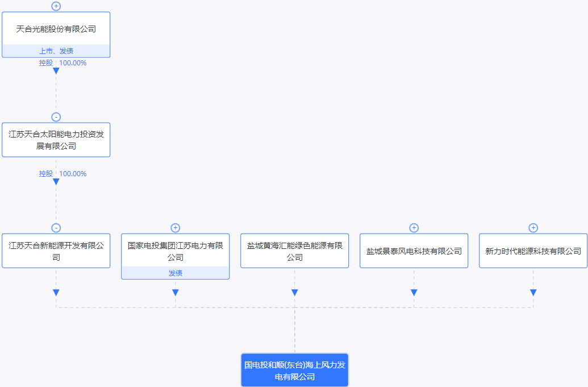Screen dimensions: 588x387
Task: Expand the 盐城景泰风电科技有限公司 node
Action: (x=414, y=228)
